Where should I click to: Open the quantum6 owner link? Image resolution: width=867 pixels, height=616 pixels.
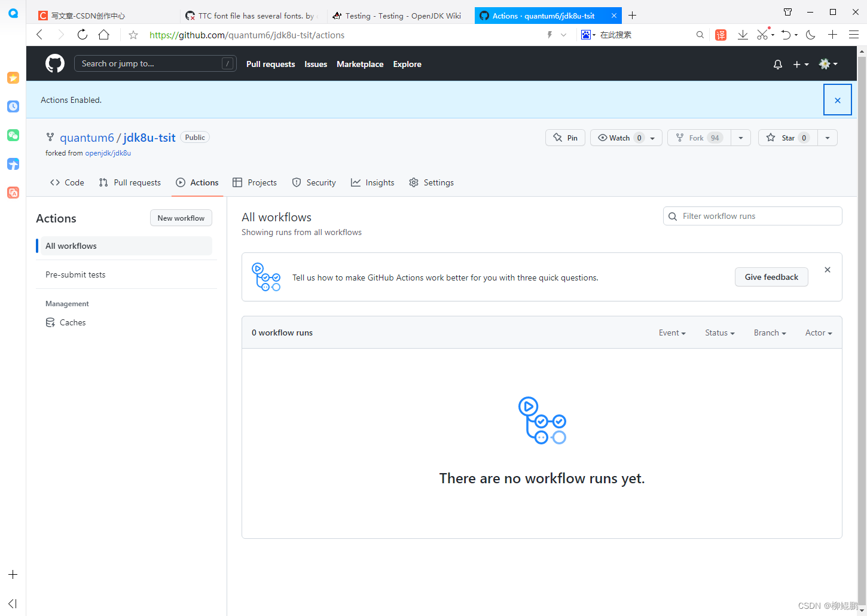(87, 138)
